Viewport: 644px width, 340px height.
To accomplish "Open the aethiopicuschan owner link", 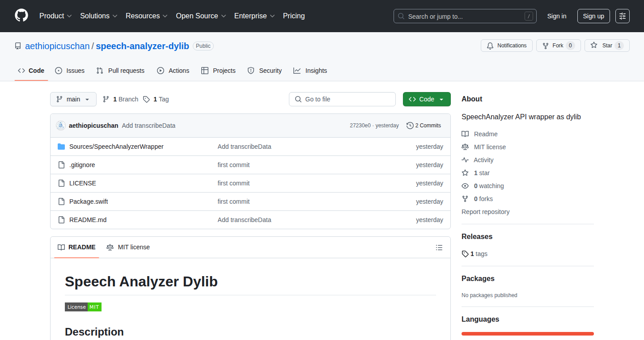I will coord(57,46).
